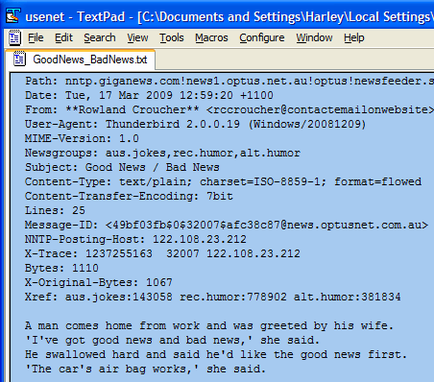Click the Newsgroups header line
Screen dimensions: 434x382
click(162, 153)
